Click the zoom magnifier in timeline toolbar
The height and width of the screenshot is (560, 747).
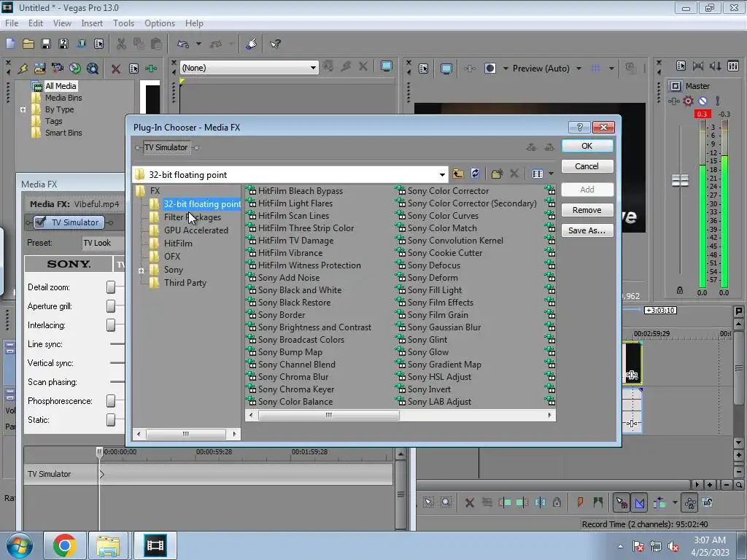click(446, 502)
